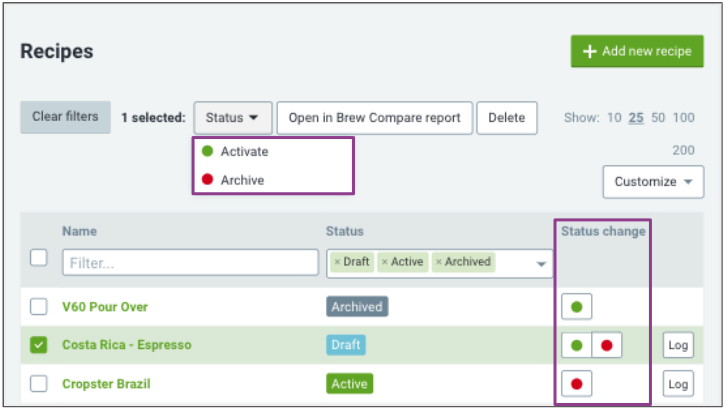Focus the Name filter input field
This screenshot has width=726, height=410.
point(190,263)
